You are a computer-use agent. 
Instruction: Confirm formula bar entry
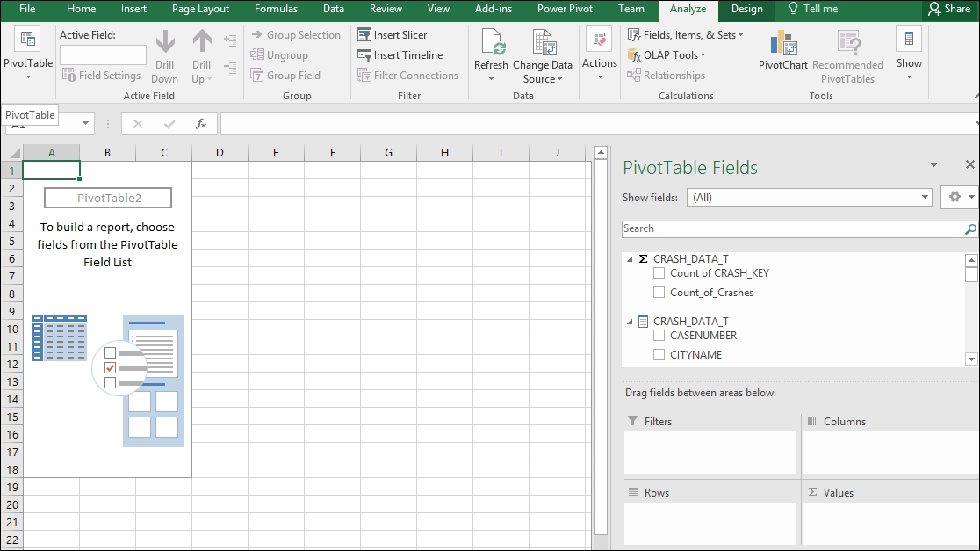[169, 124]
